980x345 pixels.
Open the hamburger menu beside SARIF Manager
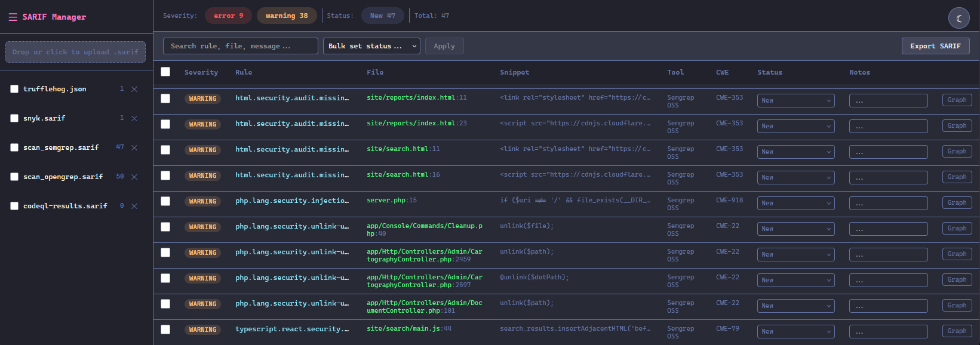(13, 17)
